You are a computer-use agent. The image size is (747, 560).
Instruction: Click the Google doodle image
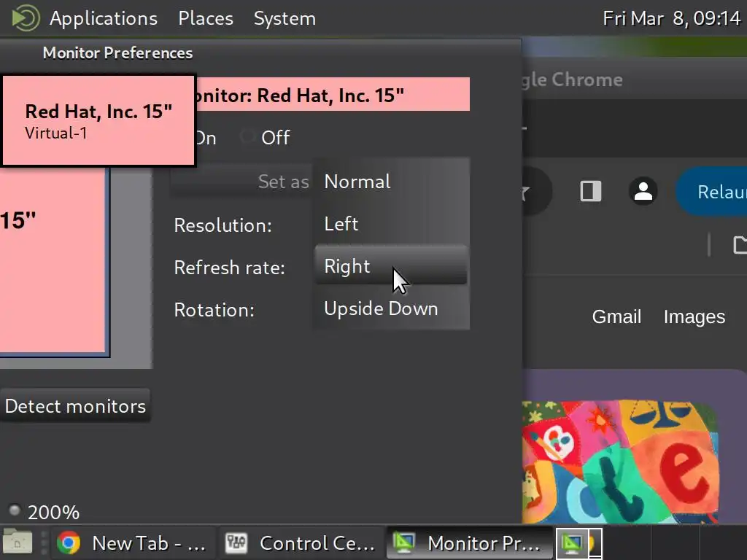coord(620,462)
